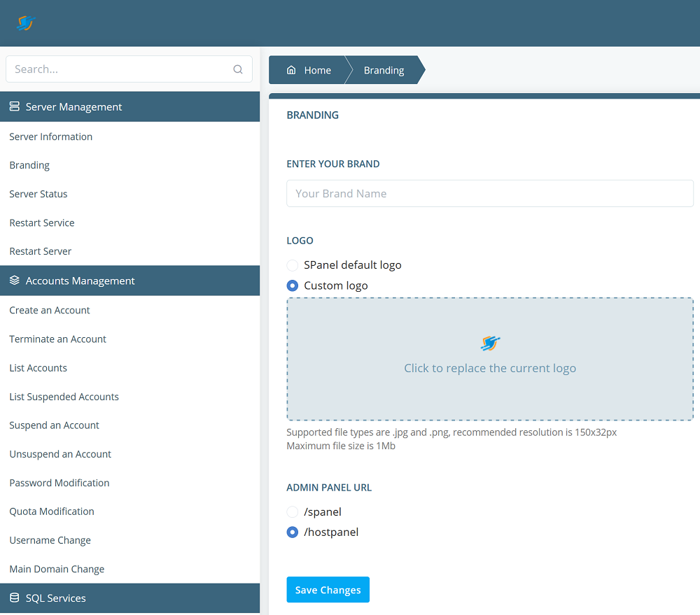Choose /hostpanel admin panel URL
Viewport: 700px width, 615px height.
293,532
